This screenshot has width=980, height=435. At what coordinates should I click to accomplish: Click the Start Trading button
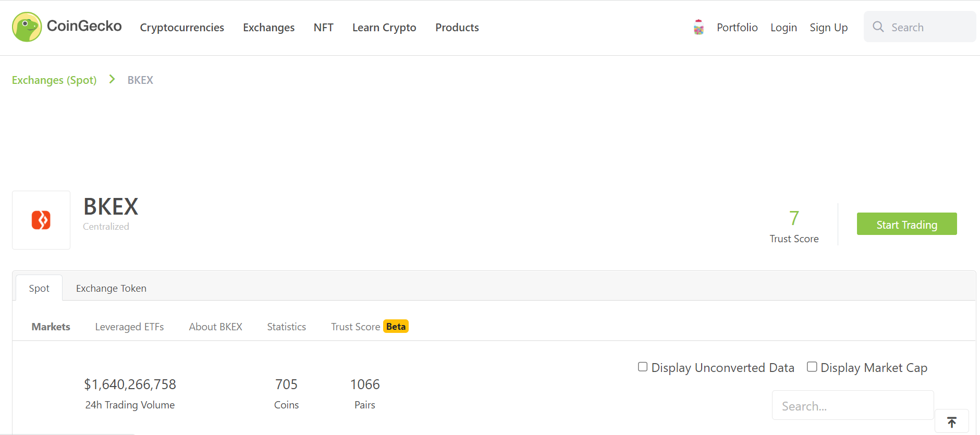click(x=907, y=224)
